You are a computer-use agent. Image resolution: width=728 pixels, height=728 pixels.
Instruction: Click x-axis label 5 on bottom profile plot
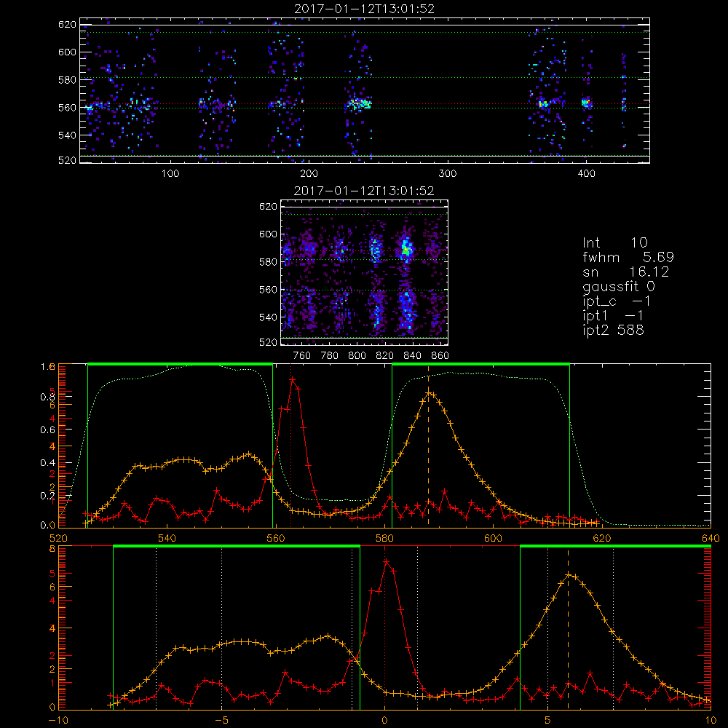547,721
